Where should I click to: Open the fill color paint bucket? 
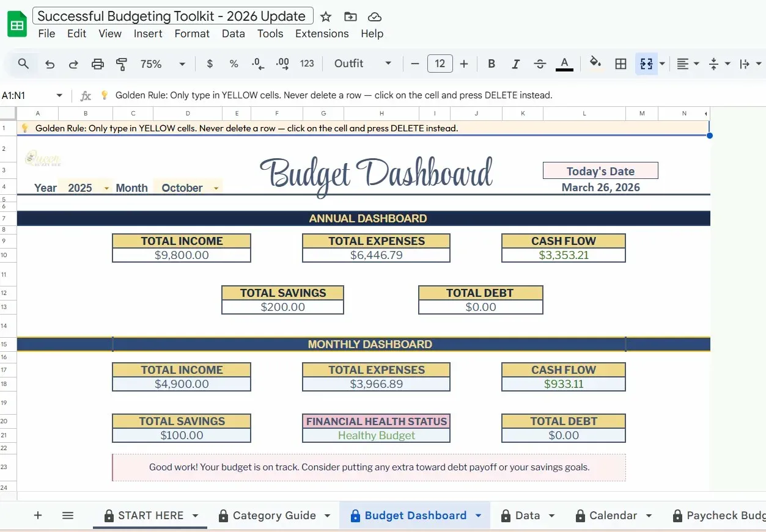[595, 64]
